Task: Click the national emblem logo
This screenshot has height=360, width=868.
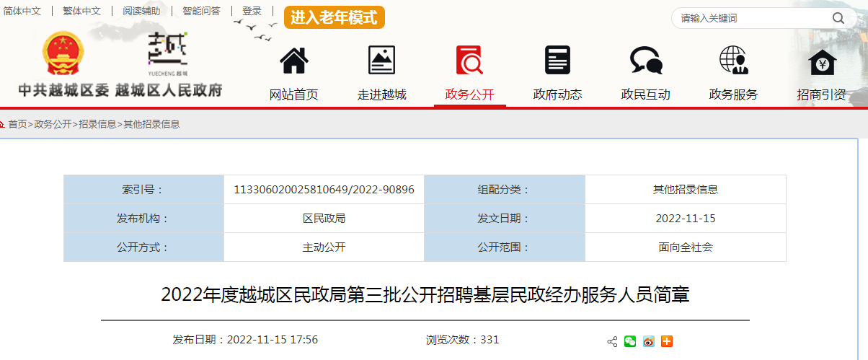Action: point(63,53)
